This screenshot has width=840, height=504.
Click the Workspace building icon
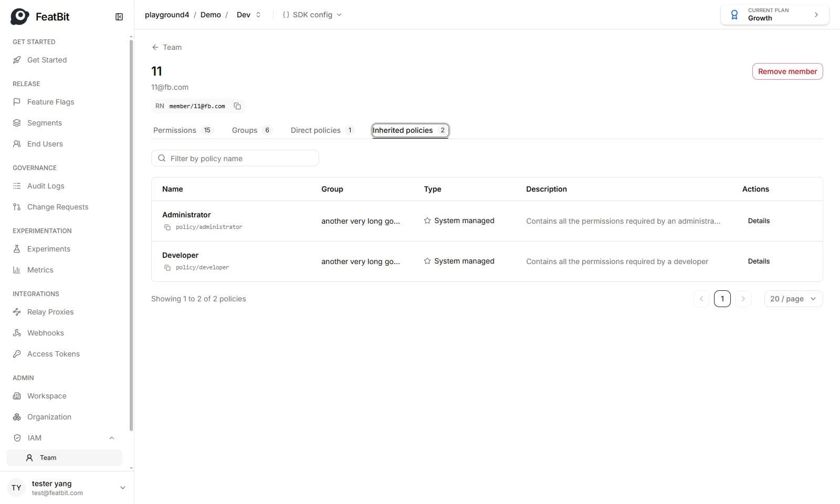(17, 396)
